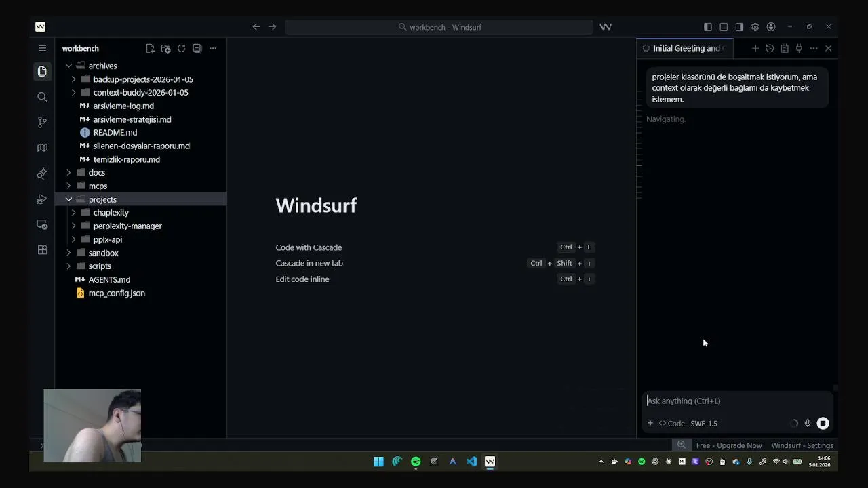This screenshot has width=868, height=488.
Task: Open the sparkle icon in the activity bar
Action: click(x=42, y=174)
